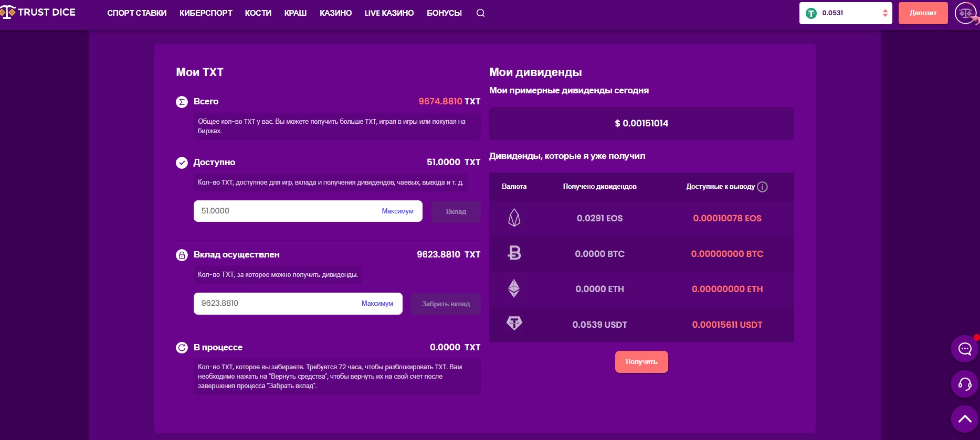Click the Забрать вклад button

click(x=446, y=304)
